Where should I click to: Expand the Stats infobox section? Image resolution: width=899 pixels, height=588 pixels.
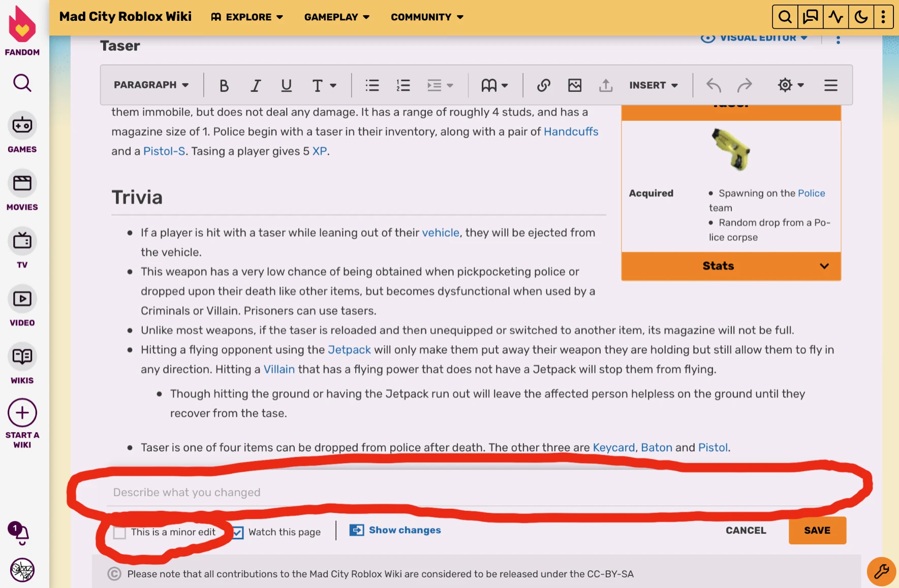tap(731, 266)
